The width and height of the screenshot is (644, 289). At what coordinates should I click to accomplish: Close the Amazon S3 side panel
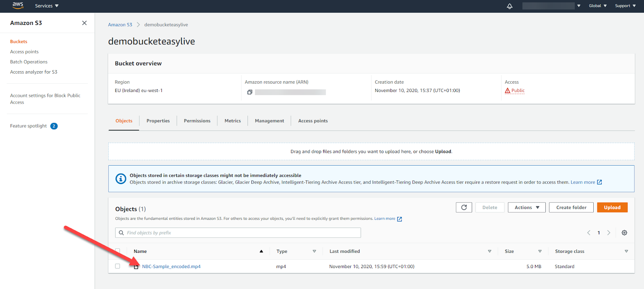tap(85, 23)
